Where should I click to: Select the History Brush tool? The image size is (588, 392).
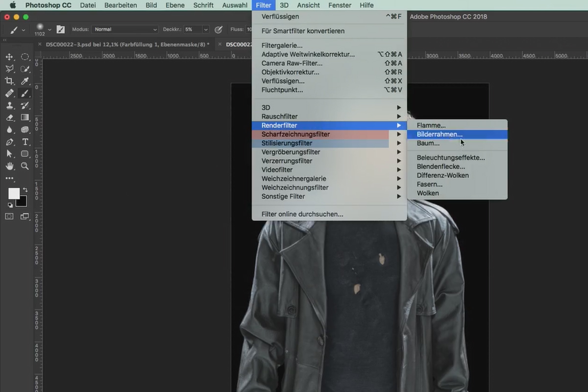tap(25, 105)
